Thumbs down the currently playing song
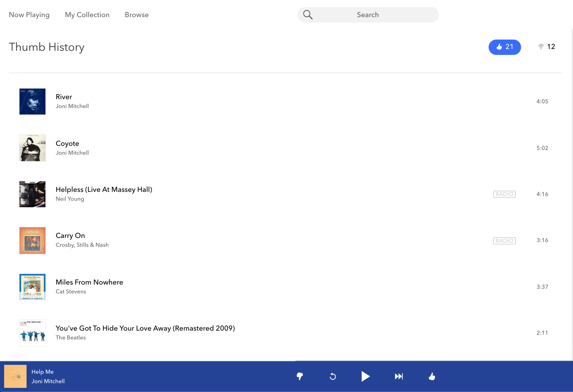The width and height of the screenshot is (573, 392). pos(299,376)
